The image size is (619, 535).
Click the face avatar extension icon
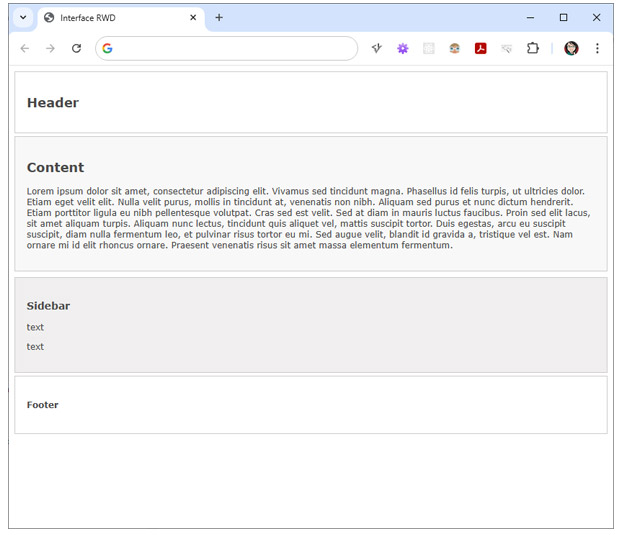pyautogui.click(x=454, y=48)
